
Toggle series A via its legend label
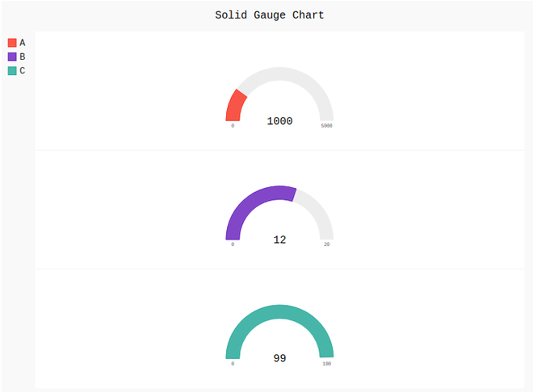coord(23,43)
